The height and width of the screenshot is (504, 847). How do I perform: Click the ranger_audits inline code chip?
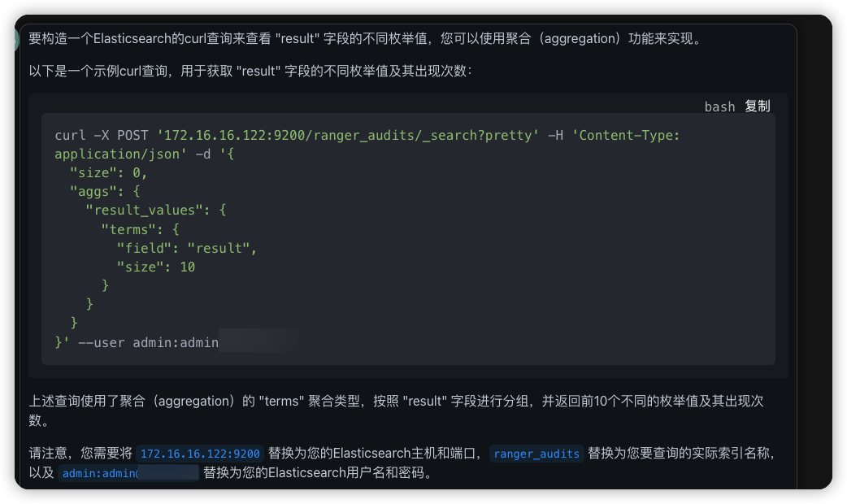pos(536,454)
